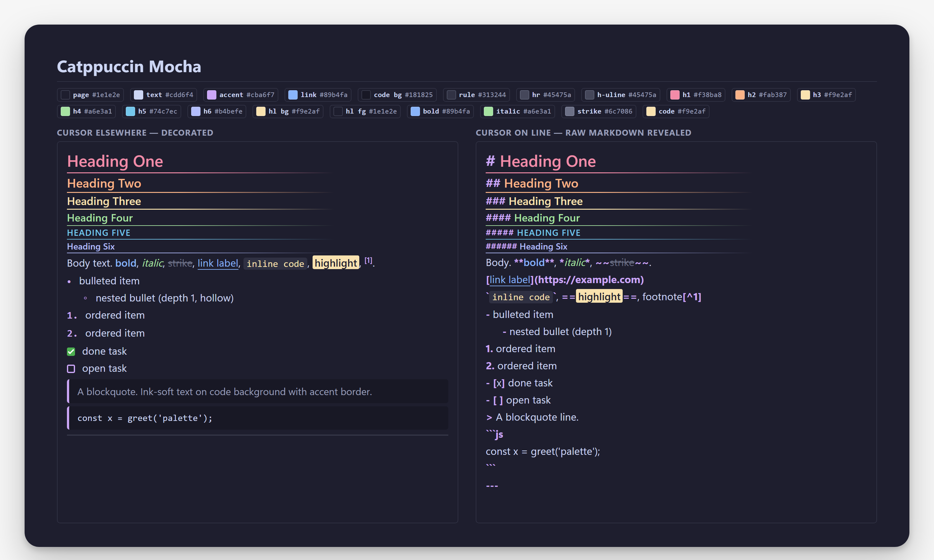Click the raw - [x] done task line
934x560 pixels.
coord(519,383)
